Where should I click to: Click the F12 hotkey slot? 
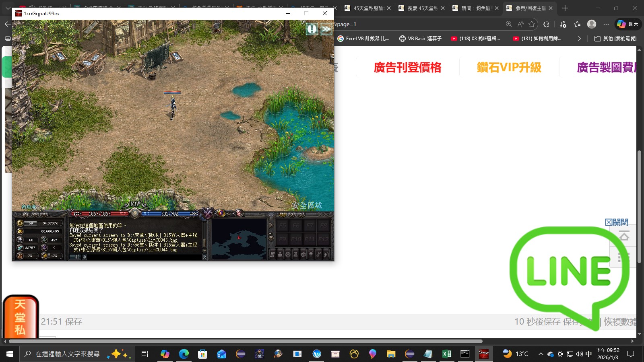point(323,239)
